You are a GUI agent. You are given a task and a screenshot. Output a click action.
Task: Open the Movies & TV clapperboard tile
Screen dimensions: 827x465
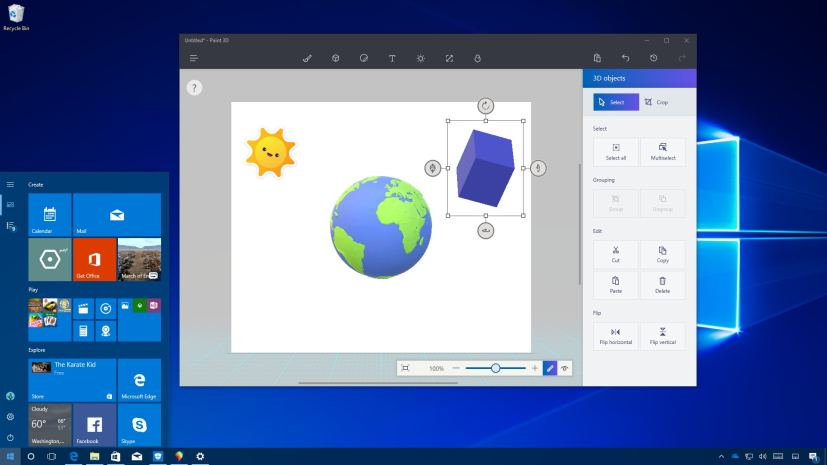tap(83, 308)
